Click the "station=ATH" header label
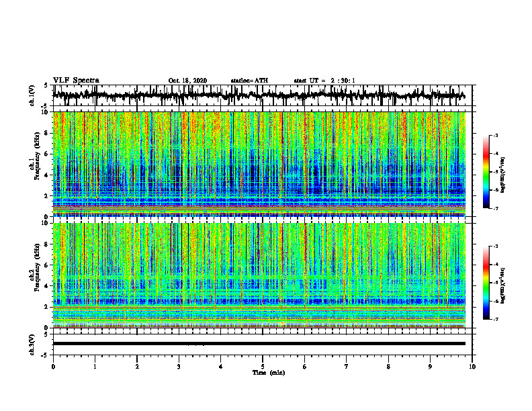 click(x=249, y=81)
